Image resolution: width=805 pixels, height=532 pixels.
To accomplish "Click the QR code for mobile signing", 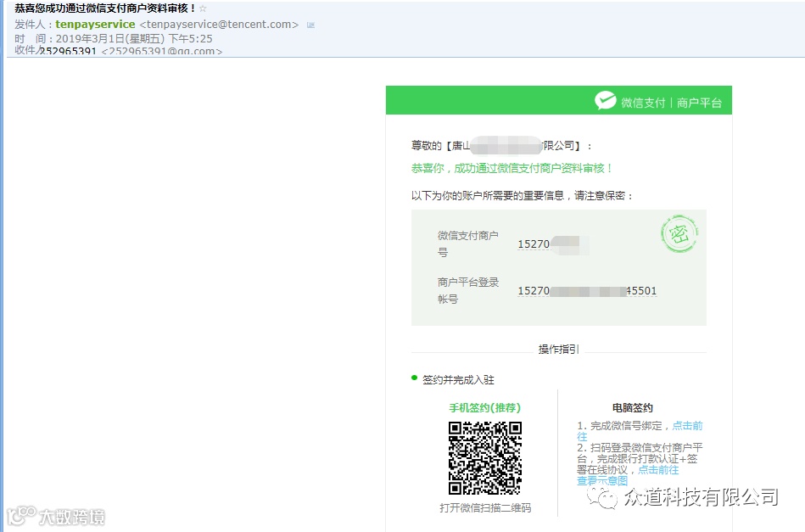I will [x=485, y=458].
